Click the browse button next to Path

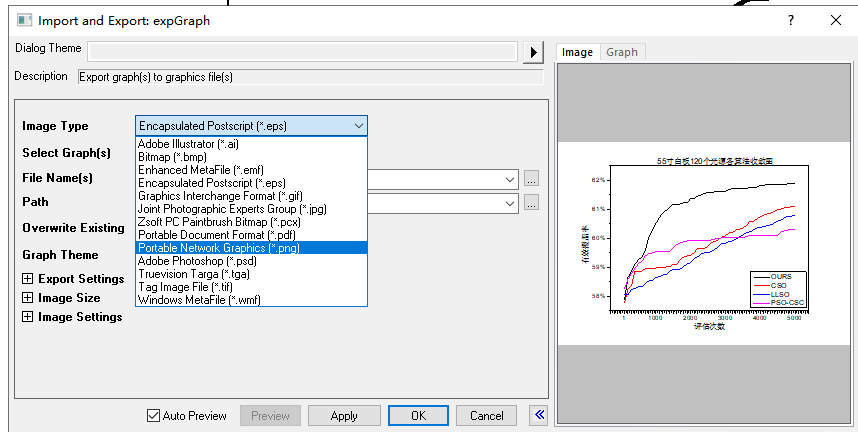click(531, 203)
